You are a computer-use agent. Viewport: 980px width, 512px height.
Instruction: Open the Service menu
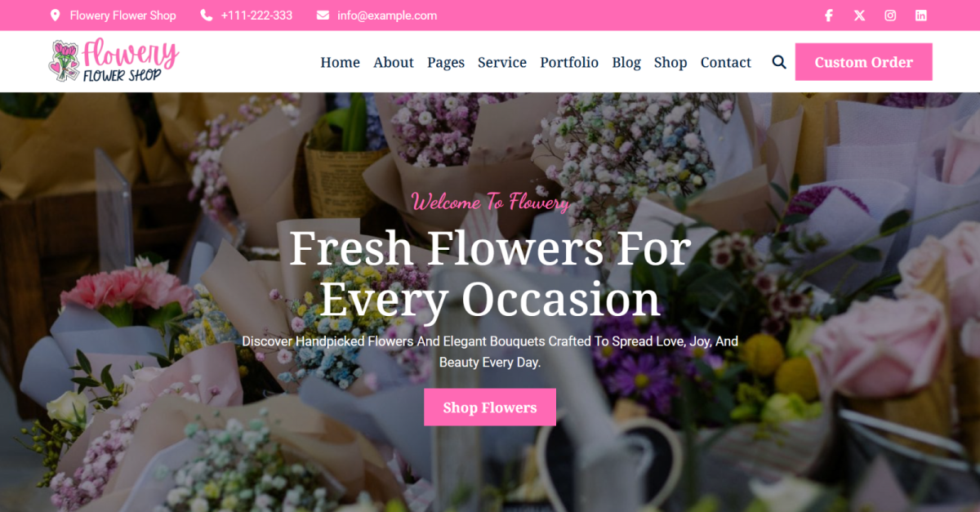(x=502, y=62)
